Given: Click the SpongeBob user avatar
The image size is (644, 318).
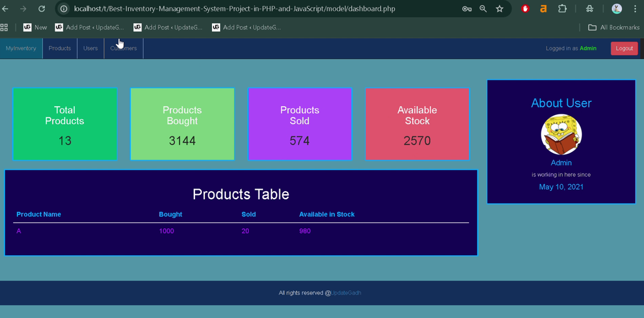Looking at the screenshot, I should click(561, 134).
